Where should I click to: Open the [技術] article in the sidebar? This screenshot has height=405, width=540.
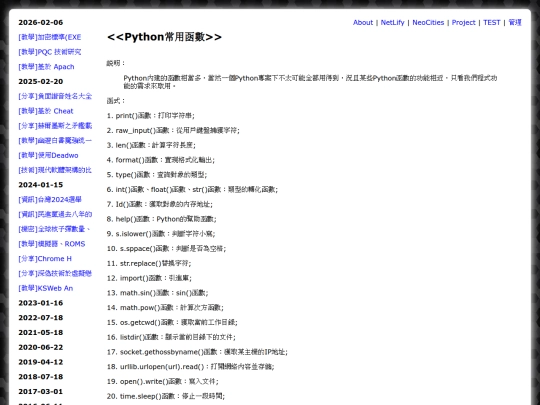pos(55,170)
